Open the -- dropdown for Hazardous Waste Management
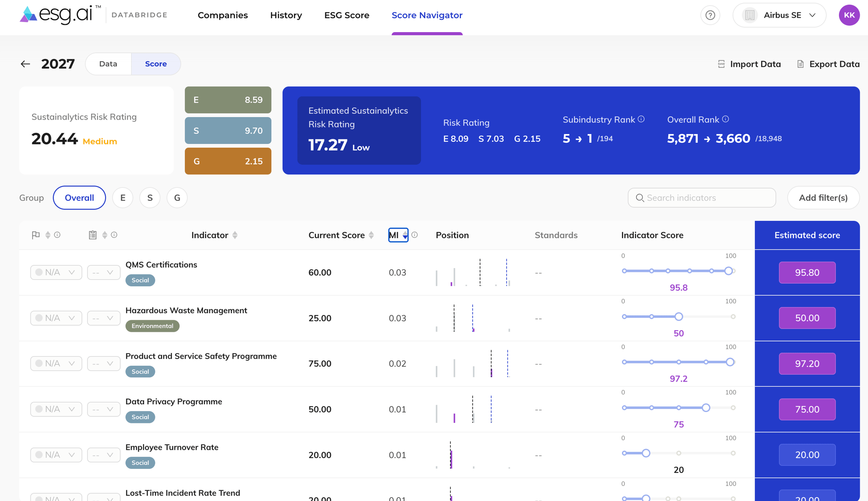 click(103, 318)
